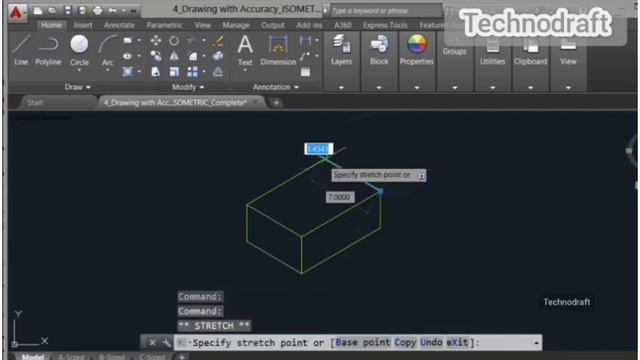This screenshot has height=360, width=640.
Task: Choose the Copy command line option
Action: pos(405,342)
